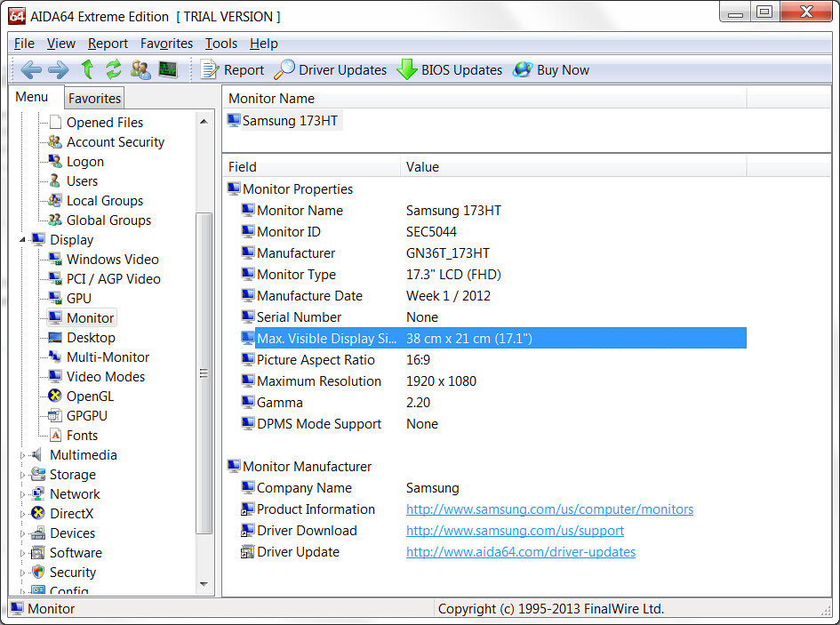Expand the Multimedia tree node
The height and width of the screenshot is (625, 840).
click(x=22, y=455)
